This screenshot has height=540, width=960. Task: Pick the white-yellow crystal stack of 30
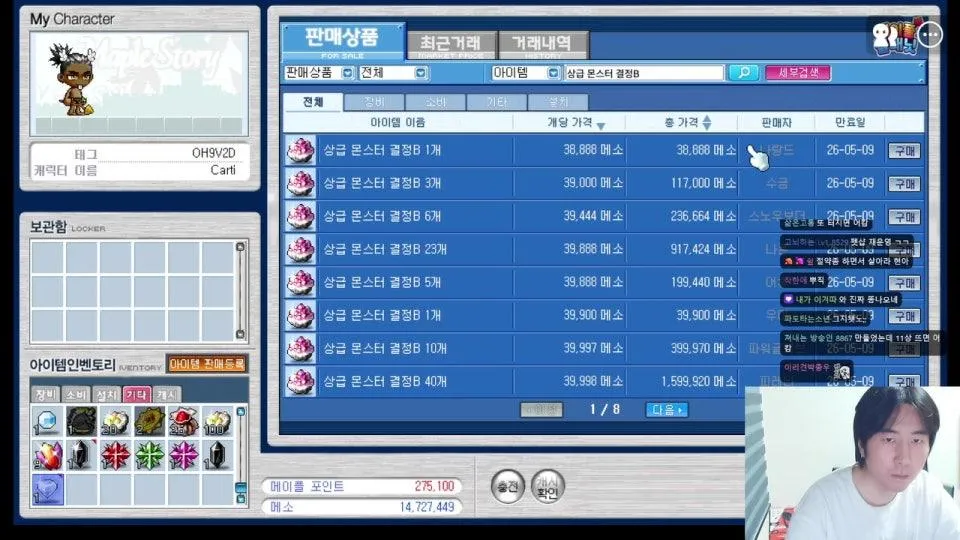tap(115, 421)
